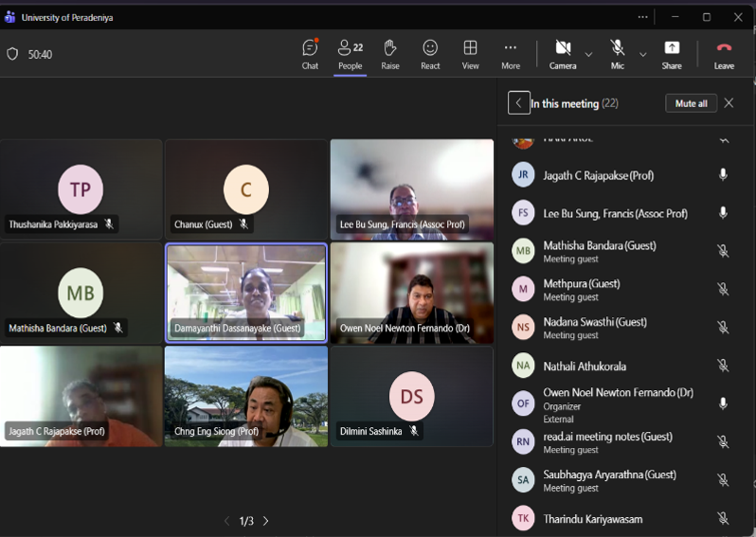
Task: Open the More actions menu
Action: [511, 55]
